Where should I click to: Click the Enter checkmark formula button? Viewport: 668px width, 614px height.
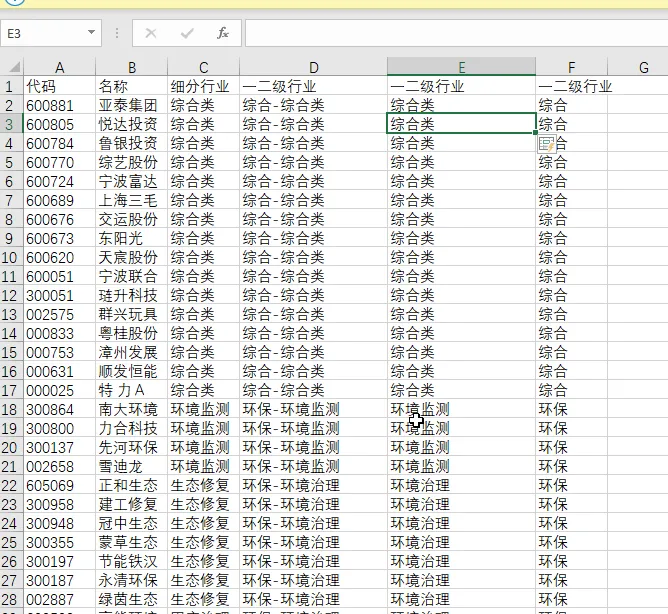point(187,33)
